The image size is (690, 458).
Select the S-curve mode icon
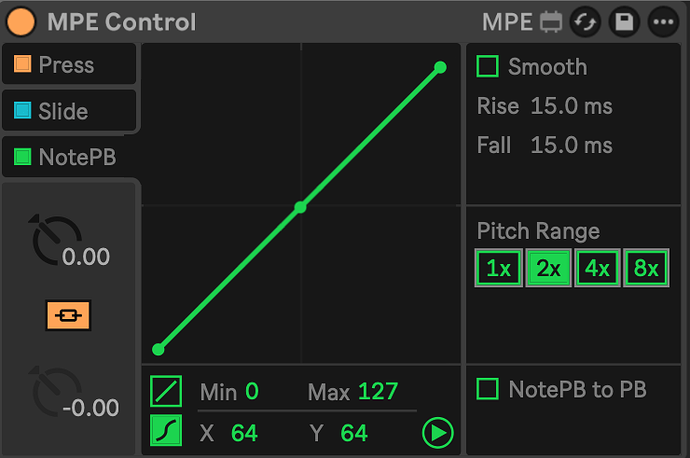coord(166,430)
